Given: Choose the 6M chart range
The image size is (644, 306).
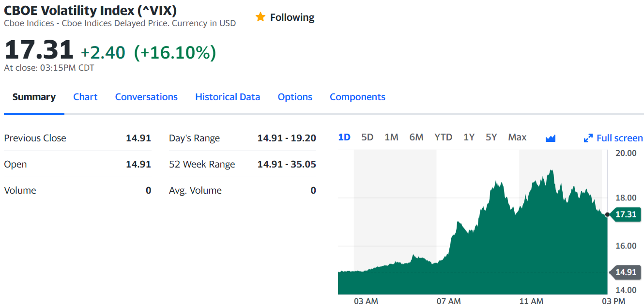Looking at the screenshot, I should pos(416,137).
